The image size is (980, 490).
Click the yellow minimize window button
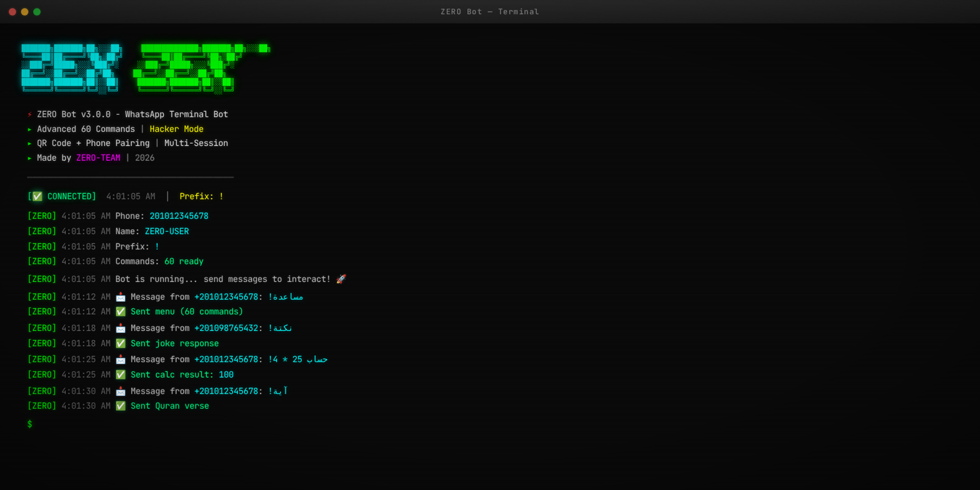24,12
